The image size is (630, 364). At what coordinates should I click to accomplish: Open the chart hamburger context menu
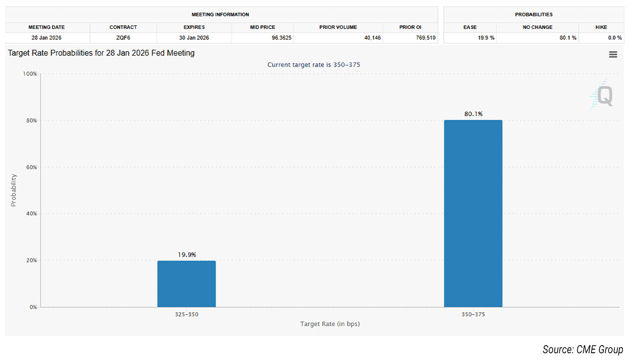click(612, 54)
